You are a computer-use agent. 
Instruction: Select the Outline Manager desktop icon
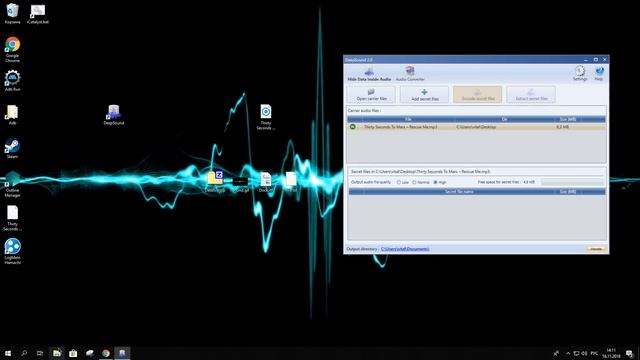(x=12, y=184)
